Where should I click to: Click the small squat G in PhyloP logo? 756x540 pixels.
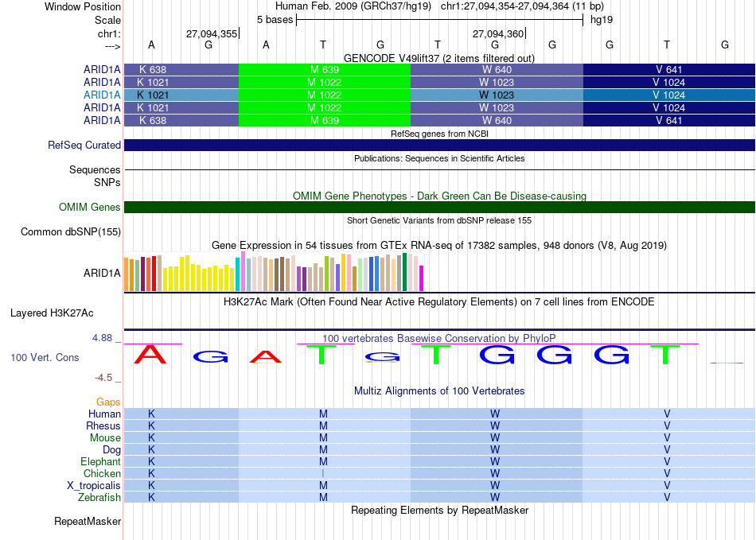(x=382, y=357)
